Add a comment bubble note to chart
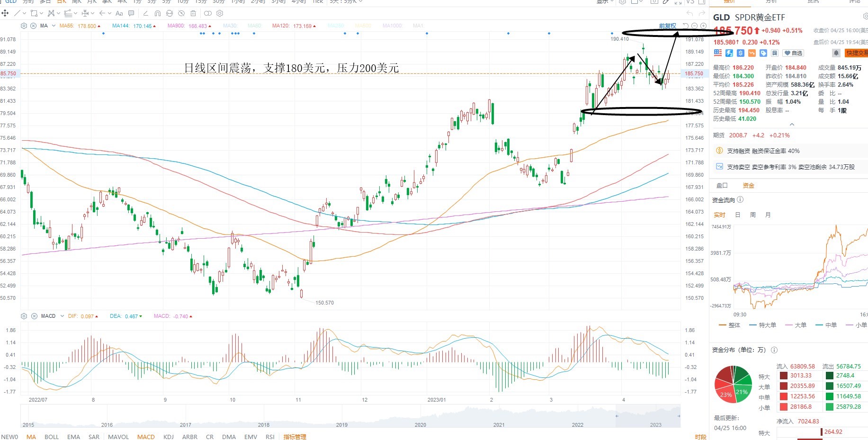Viewport: 868px width, 440px height. tap(132, 13)
